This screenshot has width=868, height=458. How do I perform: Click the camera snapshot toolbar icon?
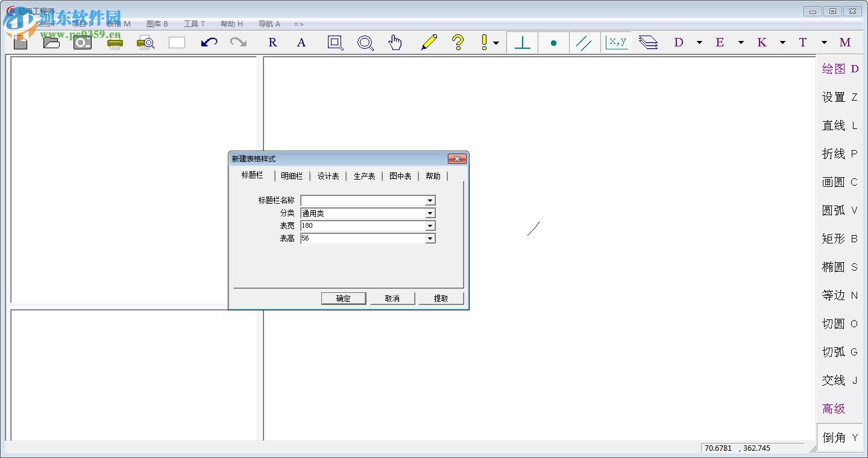click(x=83, y=42)
